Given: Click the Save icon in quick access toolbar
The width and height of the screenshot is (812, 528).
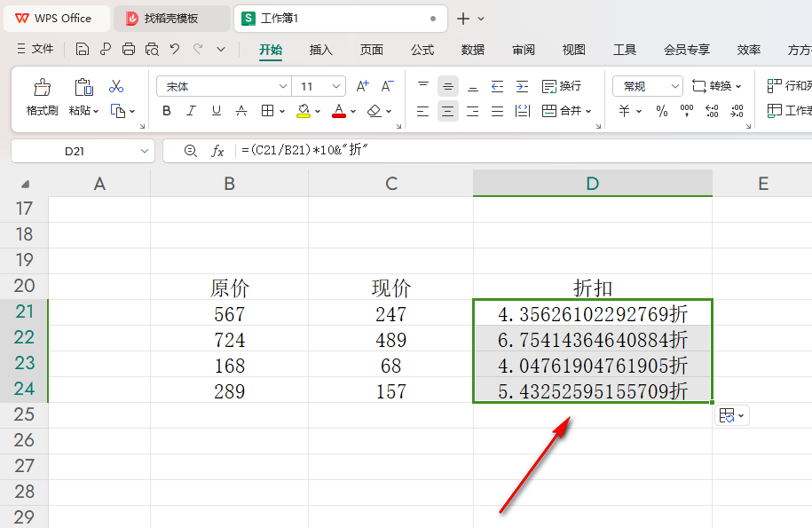Looking at the screenshot, I should pyautogui.click(x=82, y=49).
